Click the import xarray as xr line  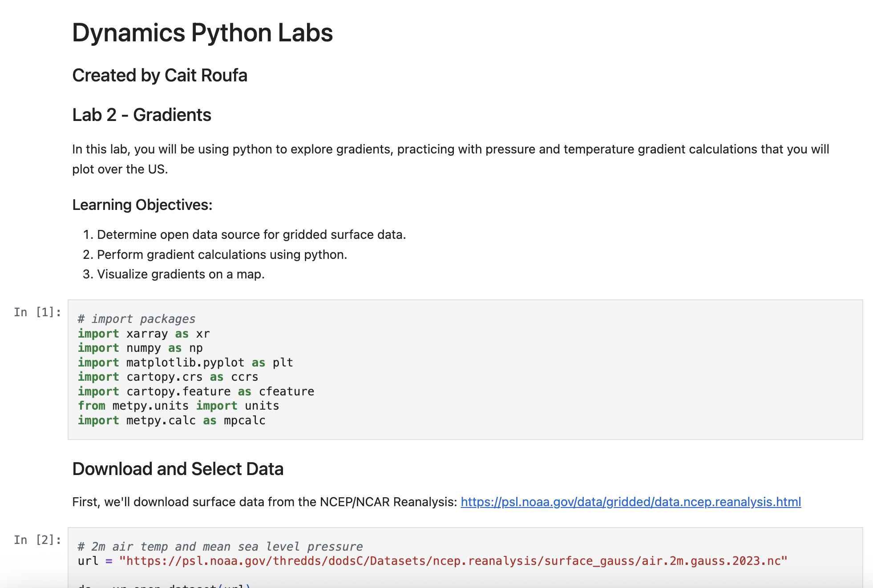[144, 334]
